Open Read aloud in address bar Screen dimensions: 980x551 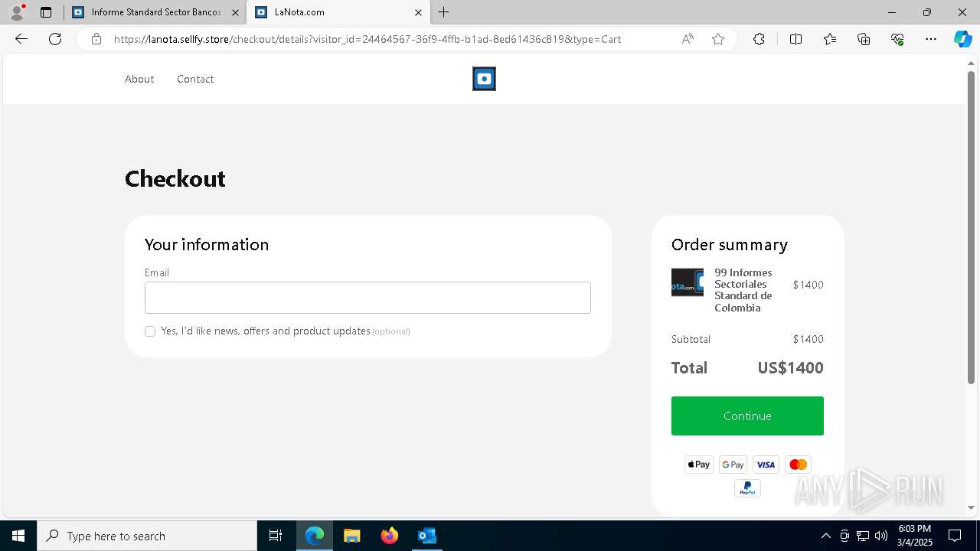click(x=688, y=39)
